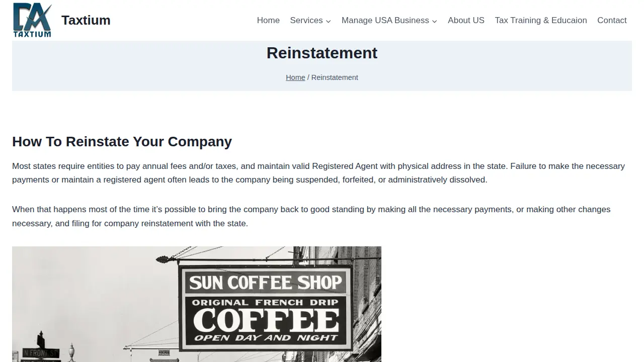Image resolution: width=644 pixels, height=362 pixels.
Task: Click the How To Reinstate Your Company heading
Action: pos(122,141)
